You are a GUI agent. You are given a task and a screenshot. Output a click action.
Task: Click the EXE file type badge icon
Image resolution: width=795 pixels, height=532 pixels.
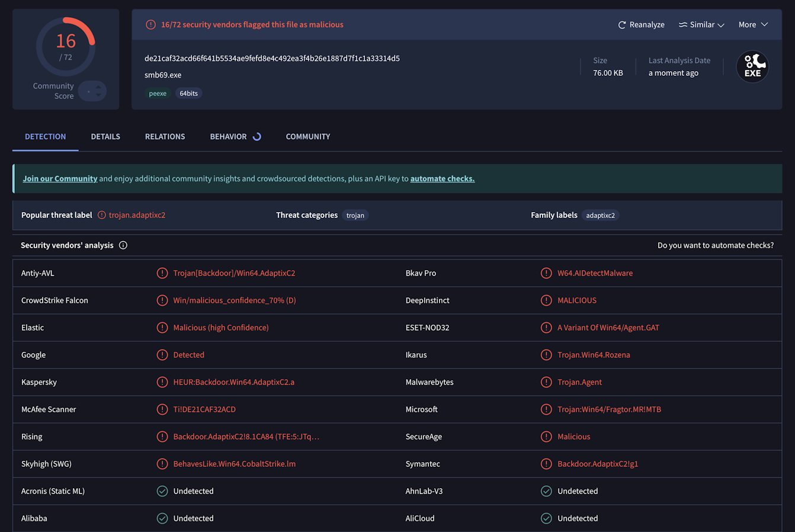(x=752, y=67)
